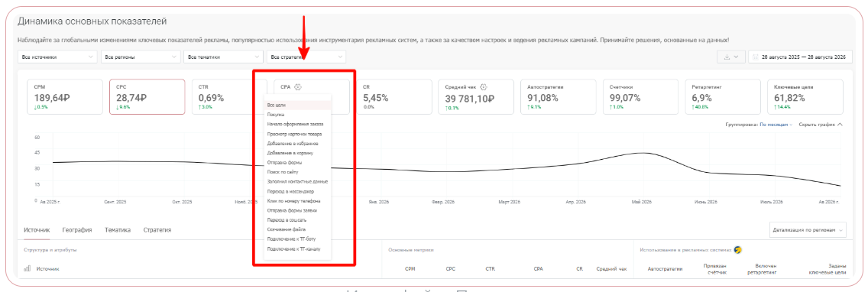Select the Счетчики metric card

(640, 96)
